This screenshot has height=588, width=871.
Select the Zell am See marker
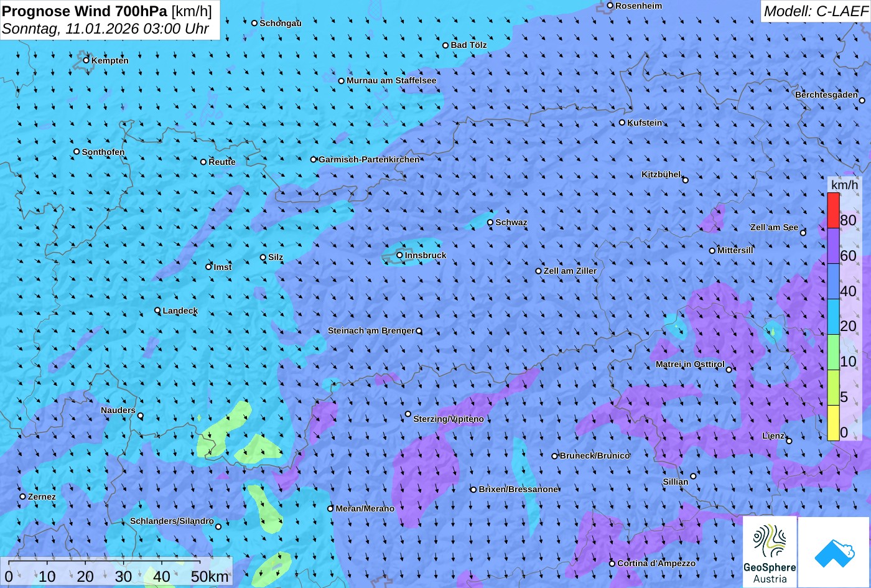(x=803, y=233)
